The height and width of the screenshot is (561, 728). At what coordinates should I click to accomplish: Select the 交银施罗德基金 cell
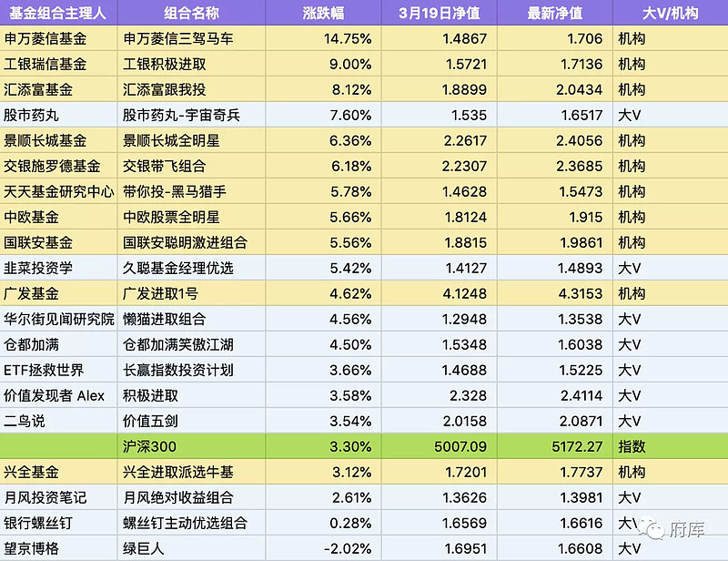pyautogui.click(x=58, y=166)
